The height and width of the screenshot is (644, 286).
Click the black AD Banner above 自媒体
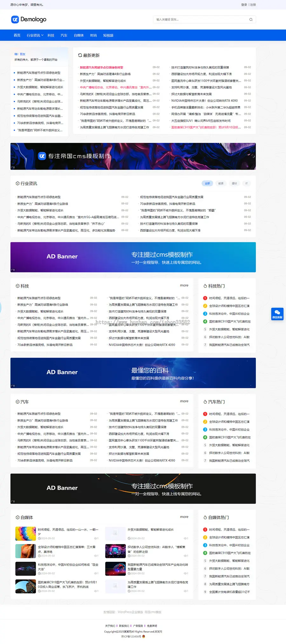133,489
